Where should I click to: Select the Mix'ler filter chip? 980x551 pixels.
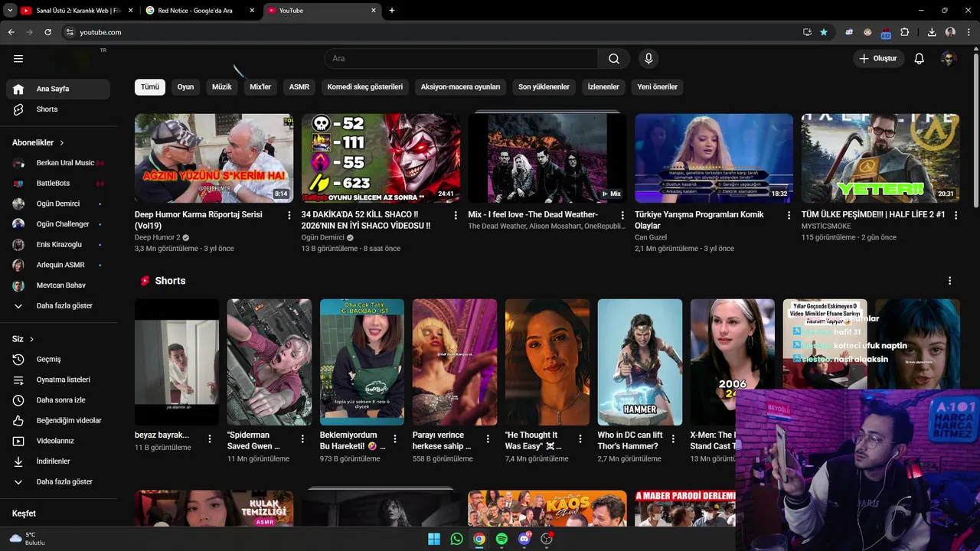pyautogui.click(x=260, y=86)
